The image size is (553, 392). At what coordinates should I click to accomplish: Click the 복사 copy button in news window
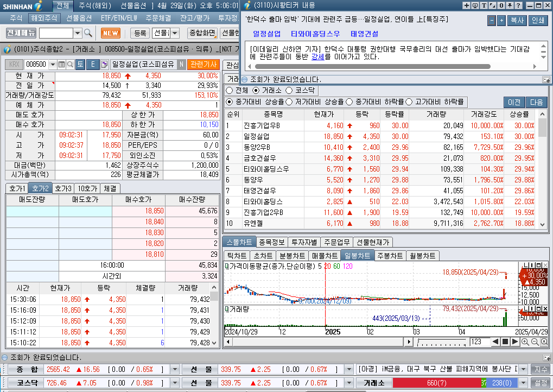tap(517, 21)
